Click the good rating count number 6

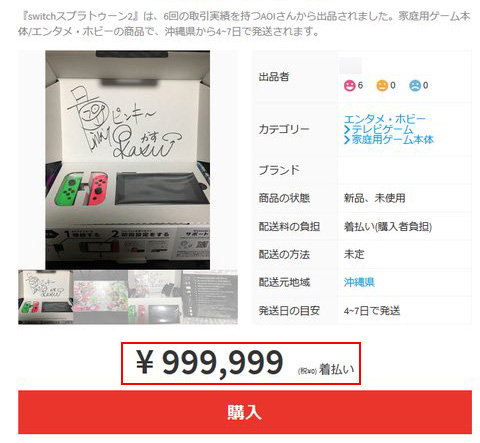click(x=360, y=86)
